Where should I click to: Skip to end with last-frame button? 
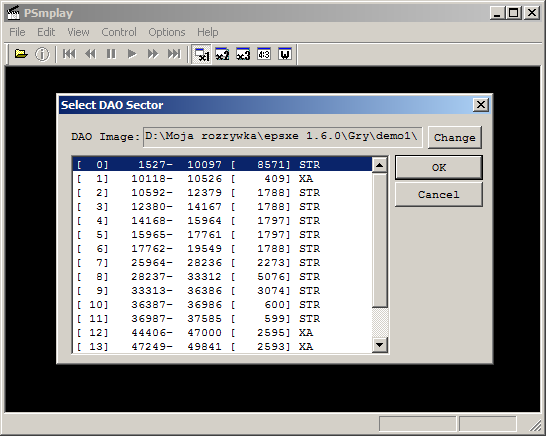pos(174,54)
